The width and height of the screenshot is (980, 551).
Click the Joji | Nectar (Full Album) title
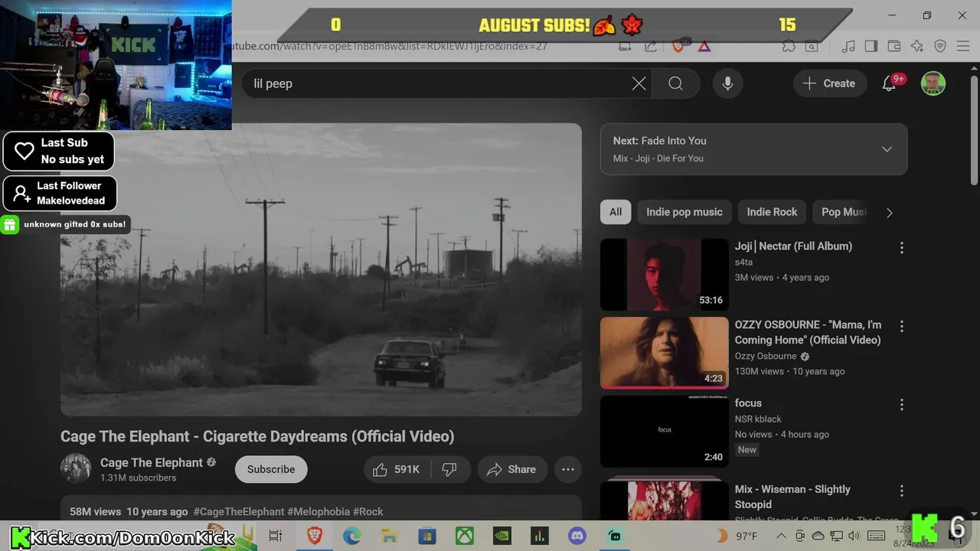click(x=793, y=246)
